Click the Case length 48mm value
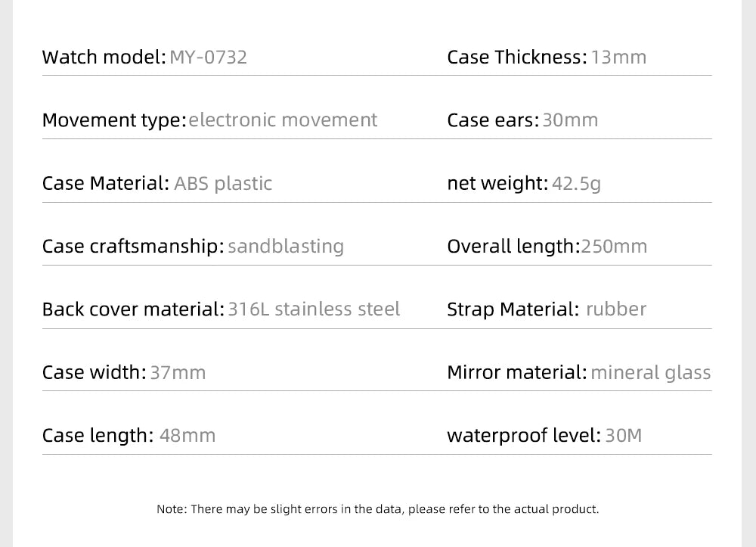Viewport: 756px width, 547px height. click(x=187, y=436)
